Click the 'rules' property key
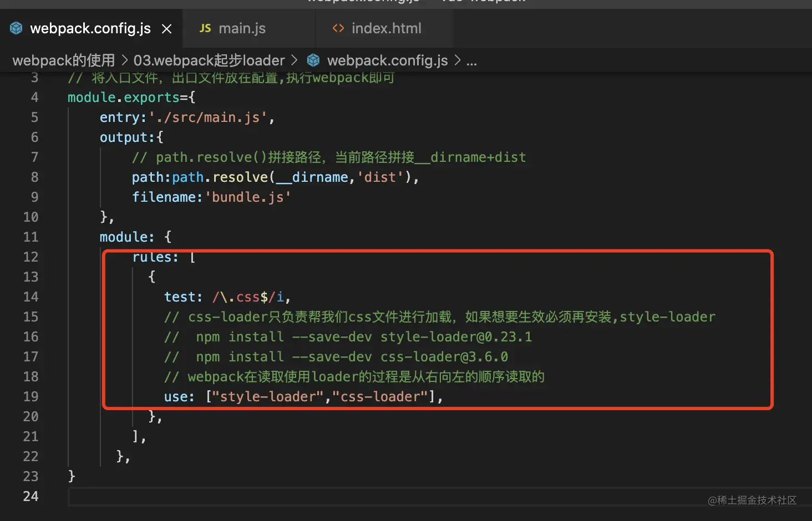The width and height of the screenshot is (812, 521). 152,257
